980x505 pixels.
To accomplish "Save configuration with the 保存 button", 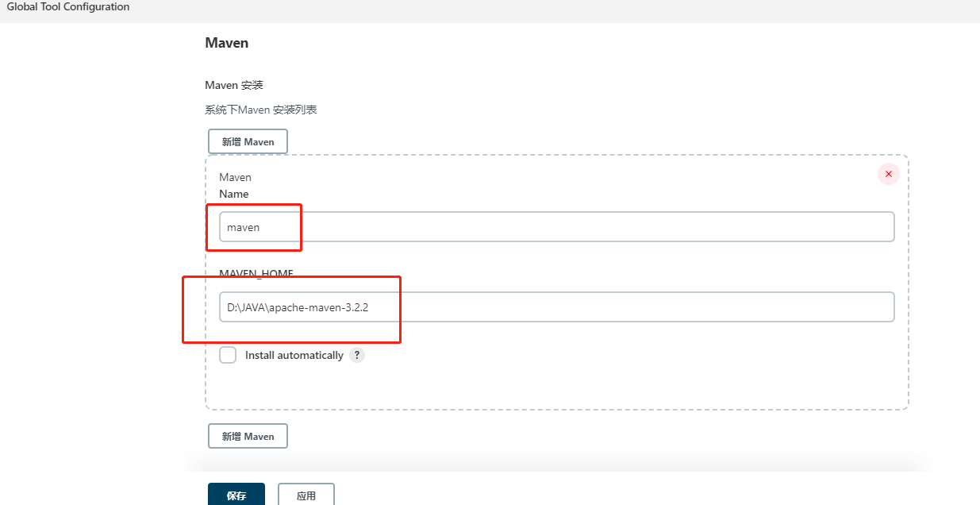I will [236, 495].
